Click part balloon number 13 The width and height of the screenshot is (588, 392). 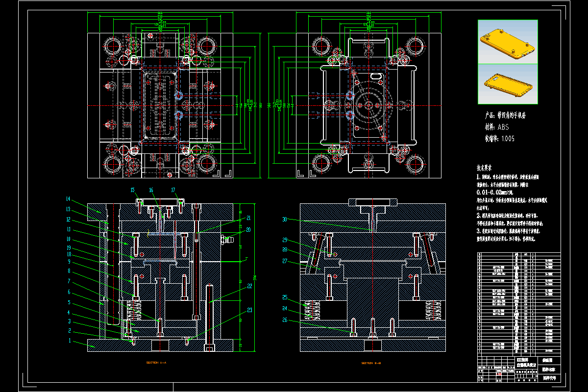[68, 209]
